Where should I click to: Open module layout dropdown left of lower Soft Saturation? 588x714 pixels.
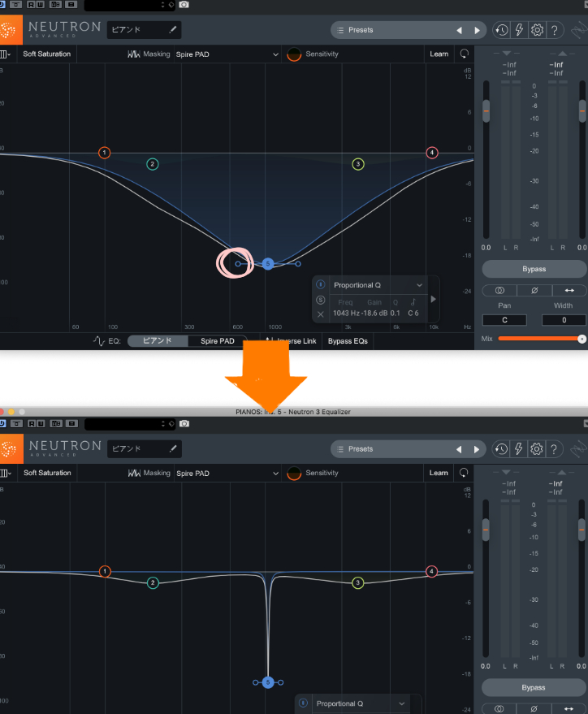5,473
